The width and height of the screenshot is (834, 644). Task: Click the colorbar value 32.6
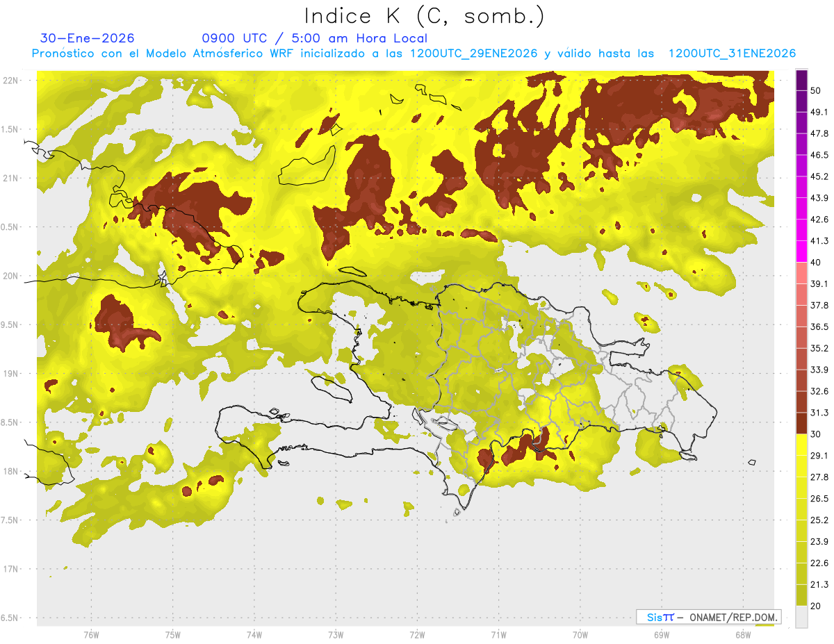(x=819, y=391)
